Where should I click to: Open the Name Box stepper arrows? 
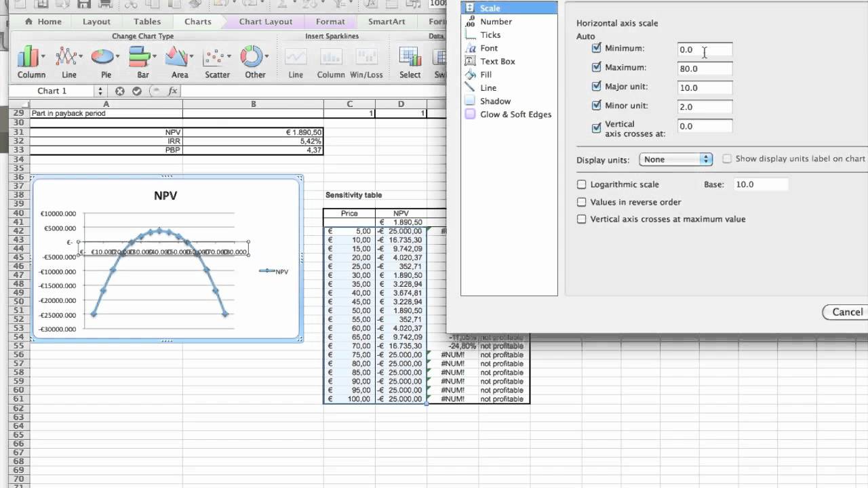tap(100, 91)
